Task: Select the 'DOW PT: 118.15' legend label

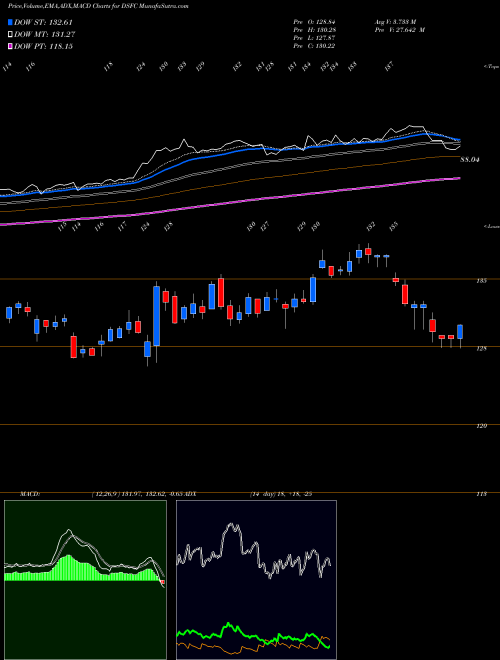Action: point(44,46)
